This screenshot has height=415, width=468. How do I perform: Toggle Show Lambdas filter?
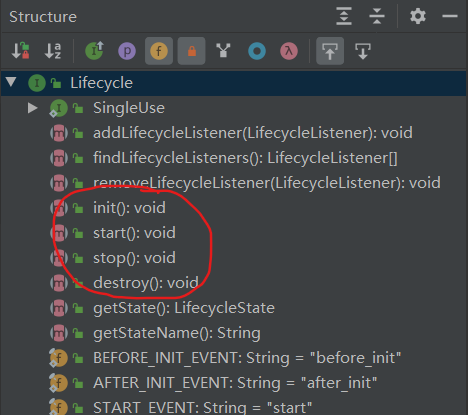point(289,51)
